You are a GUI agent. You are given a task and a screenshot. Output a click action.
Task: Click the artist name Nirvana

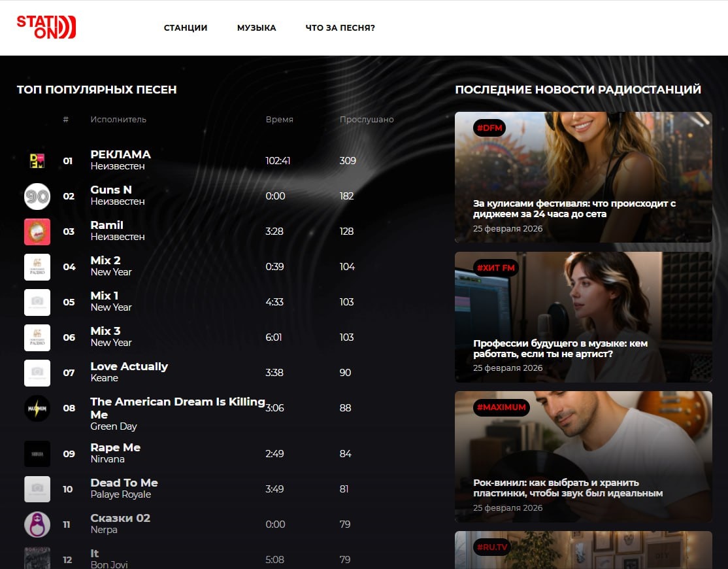point(108,459)
